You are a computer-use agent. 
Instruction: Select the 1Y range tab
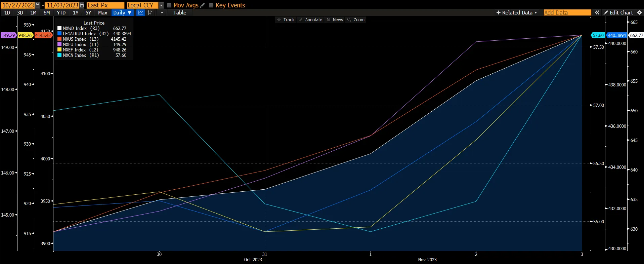coord(76,12)
